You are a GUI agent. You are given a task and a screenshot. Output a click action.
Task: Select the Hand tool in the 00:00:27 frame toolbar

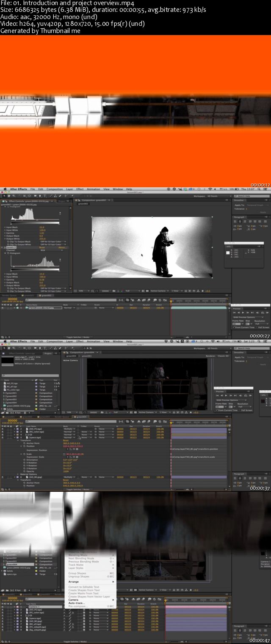[9, 196]
